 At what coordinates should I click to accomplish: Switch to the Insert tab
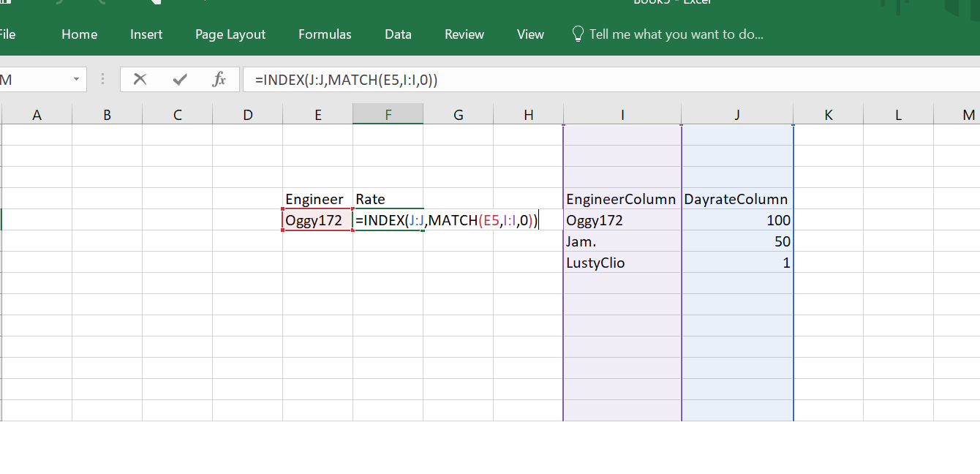point(146,34)
